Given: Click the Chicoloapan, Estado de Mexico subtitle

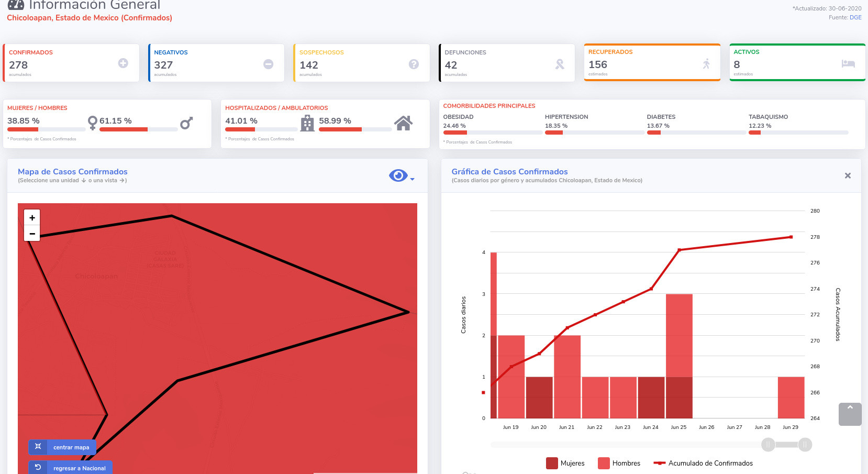Looking at the screenshot, I should coord(90,18).
